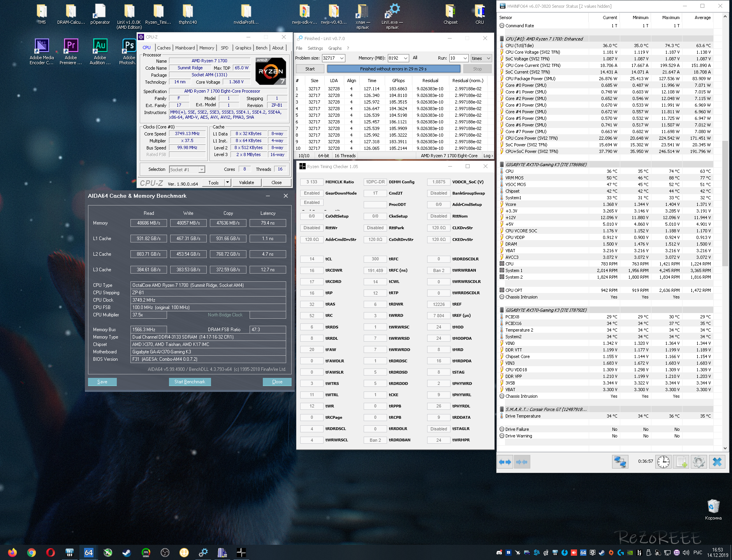Open HWiNFO sensor settings gear icon
732x560 pixels.
click(699, 462)
